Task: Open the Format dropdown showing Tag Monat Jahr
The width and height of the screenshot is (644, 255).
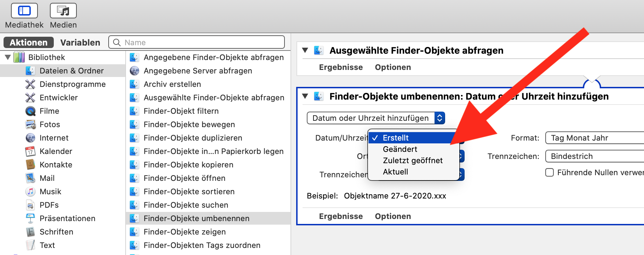Action: pos(594,138)
